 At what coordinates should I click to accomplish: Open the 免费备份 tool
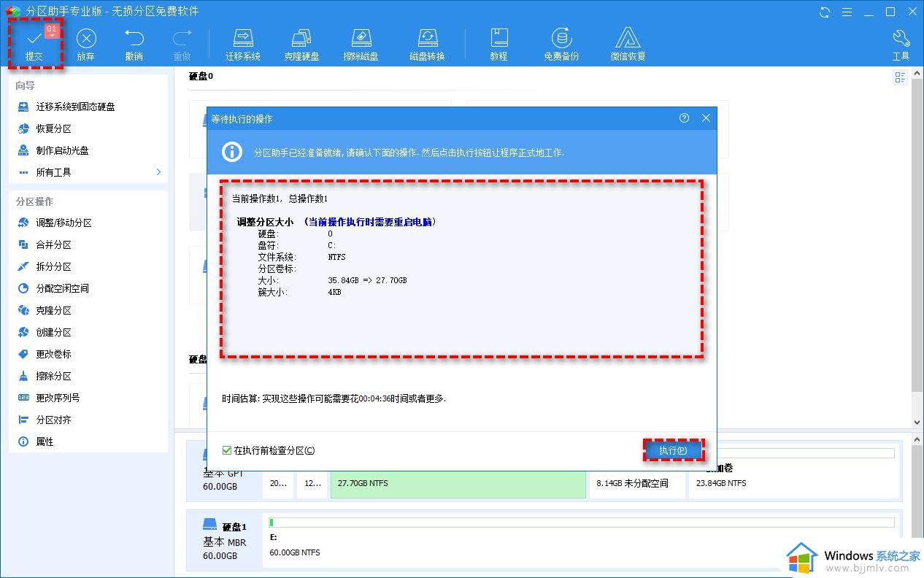[x=561, y=44]
